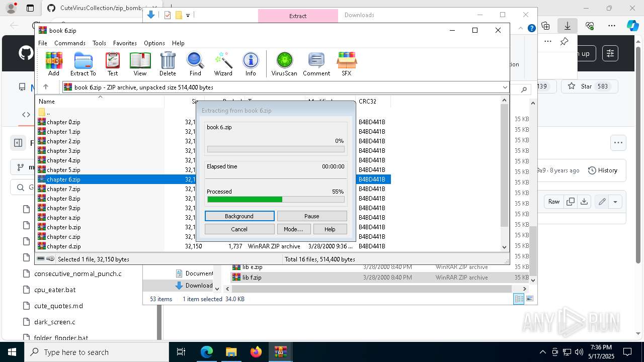Select chapter 7.zip in file list

(x=63, y=189)
